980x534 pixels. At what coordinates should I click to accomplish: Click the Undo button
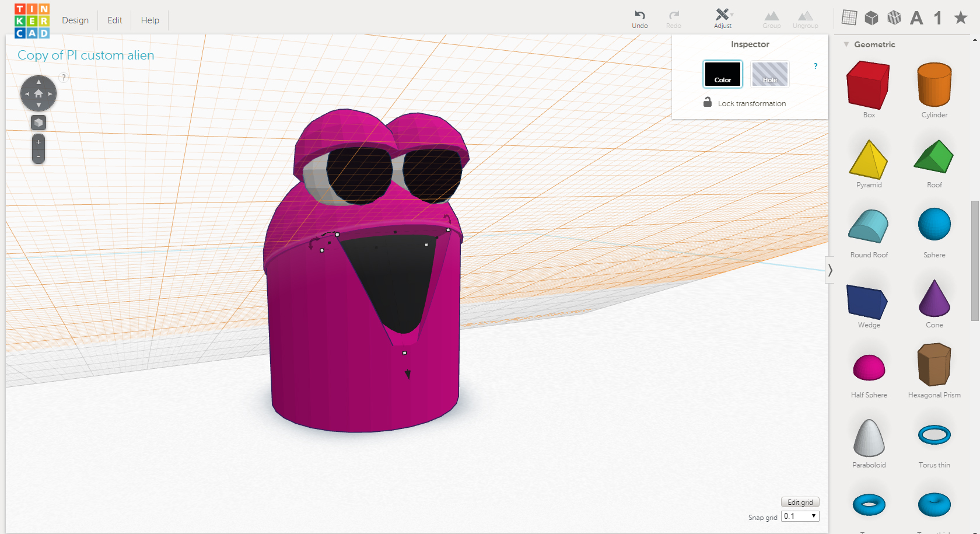pyautogui.click(x=640, y=19)
